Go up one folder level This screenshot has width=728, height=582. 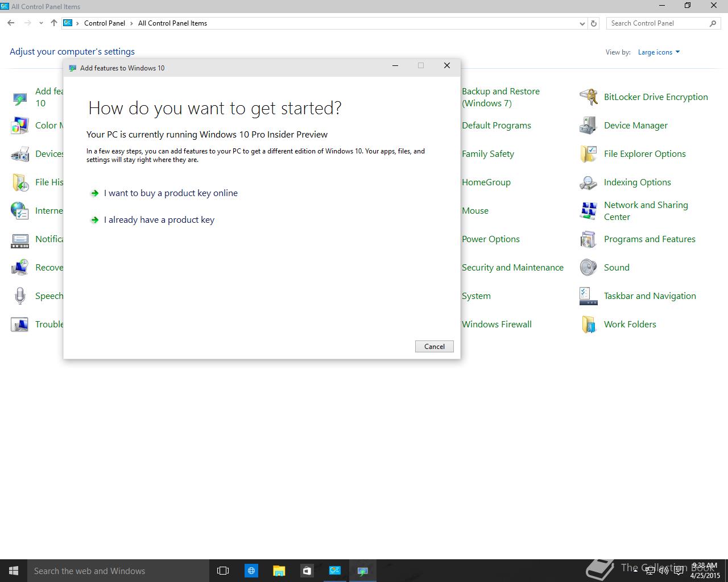coord(53,23)
